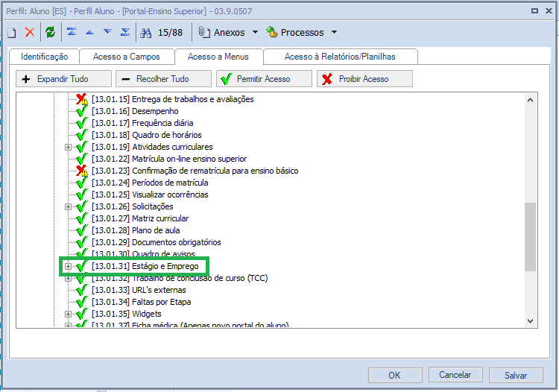Click the Permitir Acesso button
The width and height of the screenshot is (559, 392).
pos(264,79)
